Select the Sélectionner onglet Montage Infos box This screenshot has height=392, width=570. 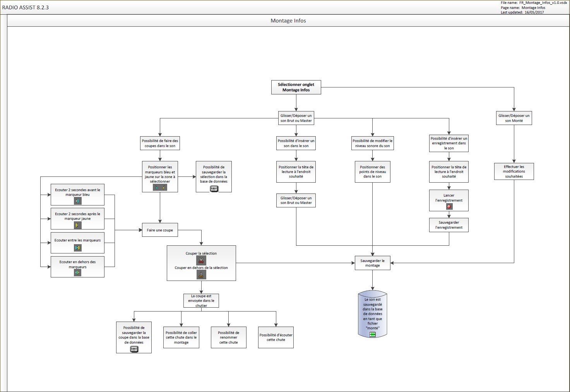(x=296, y=87)
